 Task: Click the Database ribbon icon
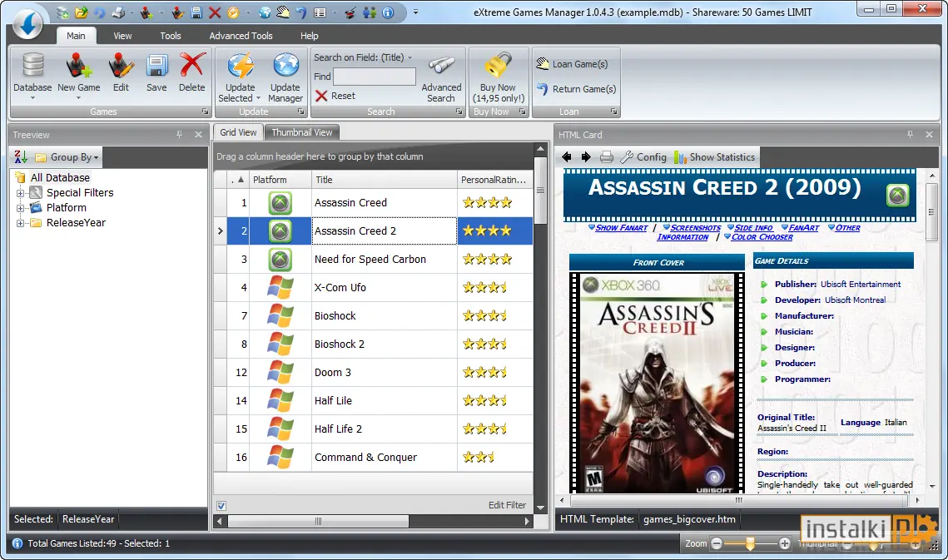pos(32,65)
